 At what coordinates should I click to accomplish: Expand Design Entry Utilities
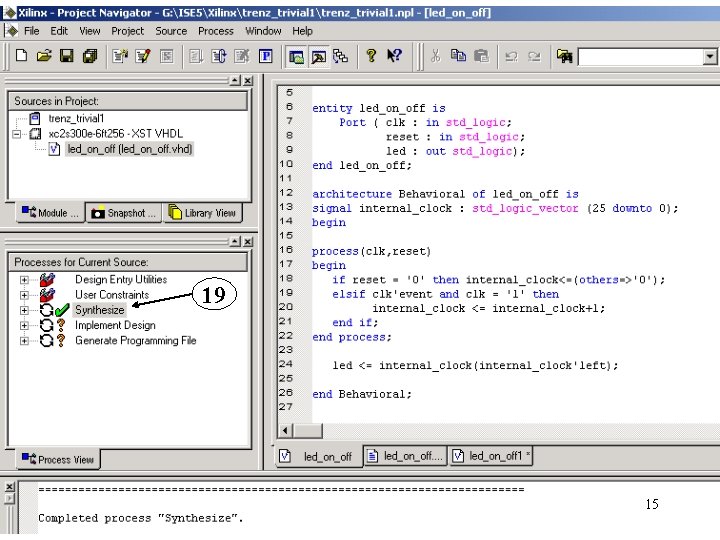(24, 280)
